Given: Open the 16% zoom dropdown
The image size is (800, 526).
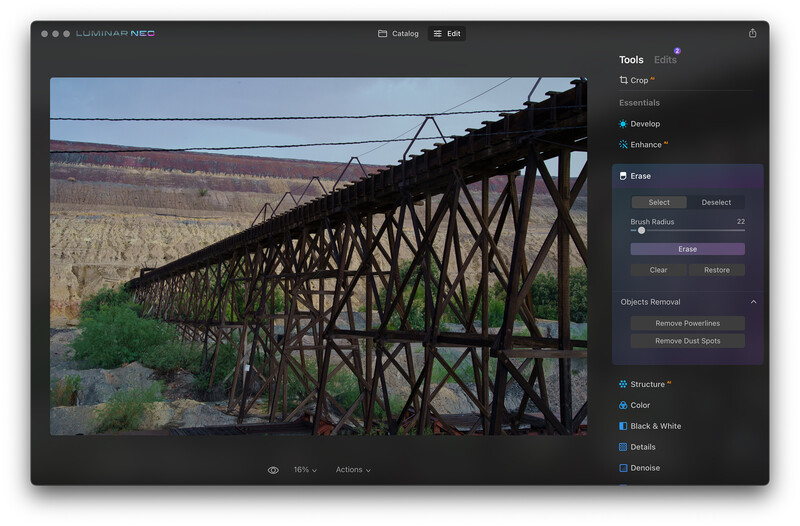Looking at the screenshot, I should coord(305,469).
